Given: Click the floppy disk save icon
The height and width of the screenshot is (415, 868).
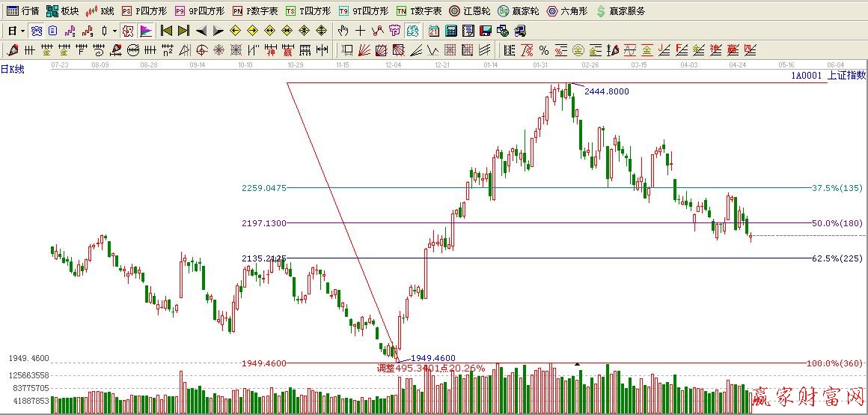Looking at the screenshot, I should pos(485,31).
